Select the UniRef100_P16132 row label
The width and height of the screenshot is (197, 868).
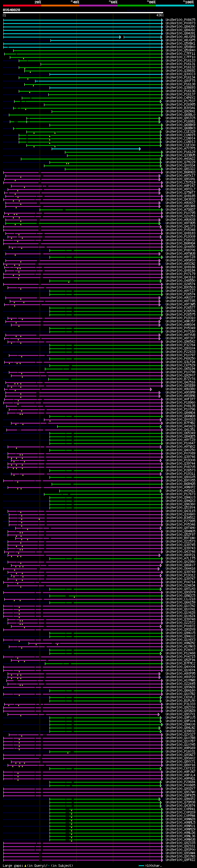pos(180,67)
